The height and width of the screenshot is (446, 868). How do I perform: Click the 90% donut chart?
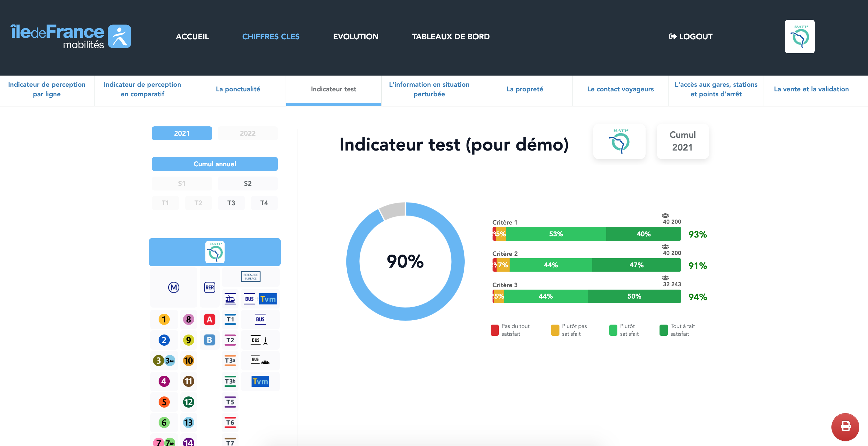click(x=405, y=261)
